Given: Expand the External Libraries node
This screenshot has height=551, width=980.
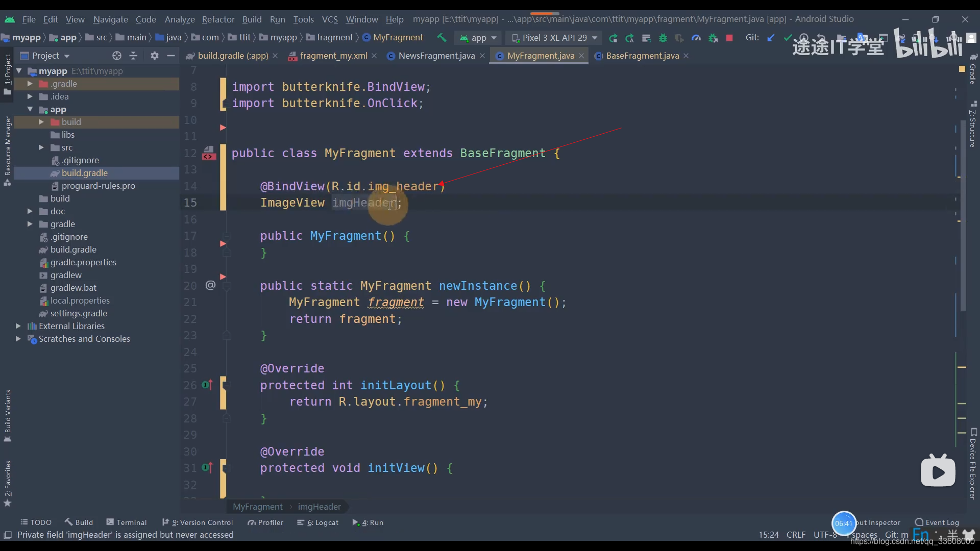Looking at the screenshot, I should pos(18,326).
